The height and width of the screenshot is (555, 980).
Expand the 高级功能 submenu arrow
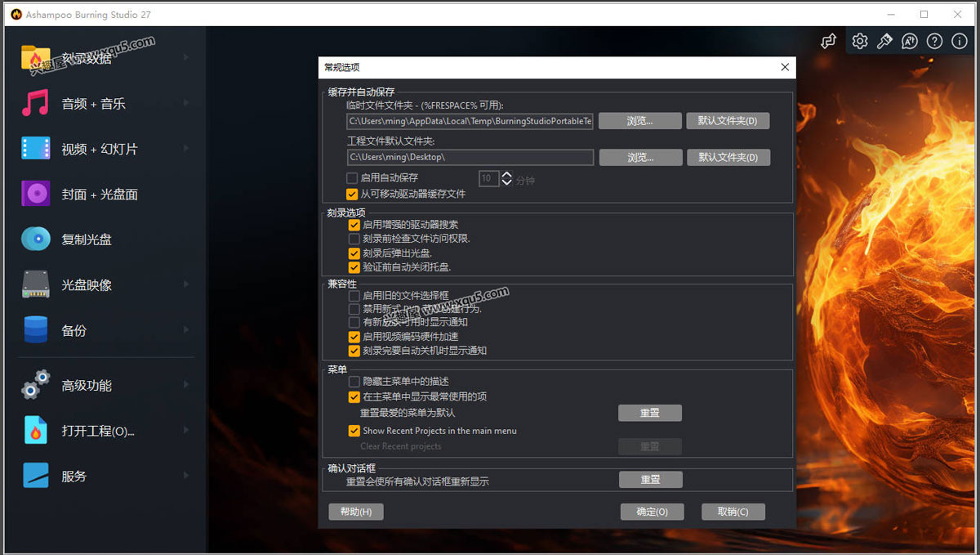click(x=186, y=385)
